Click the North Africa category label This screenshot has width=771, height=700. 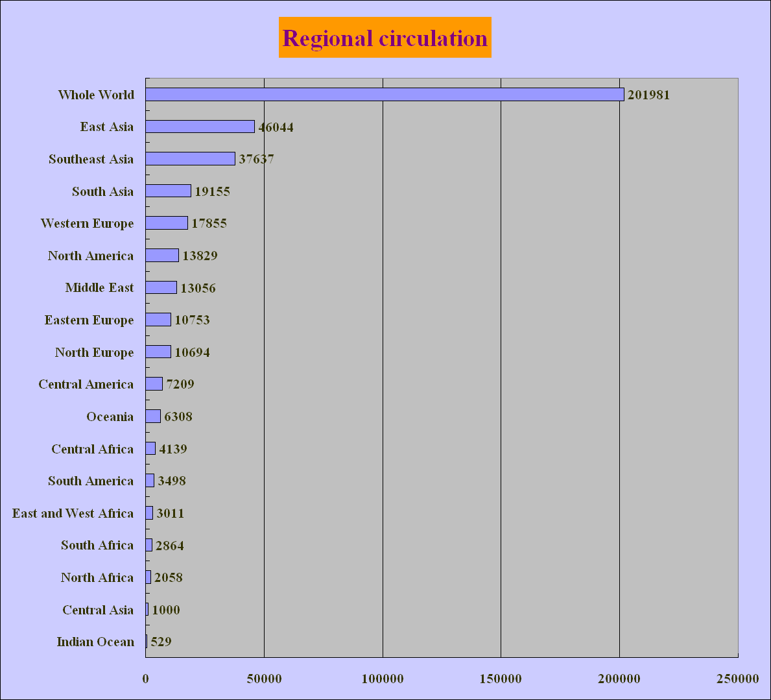(x=97, y=577)
